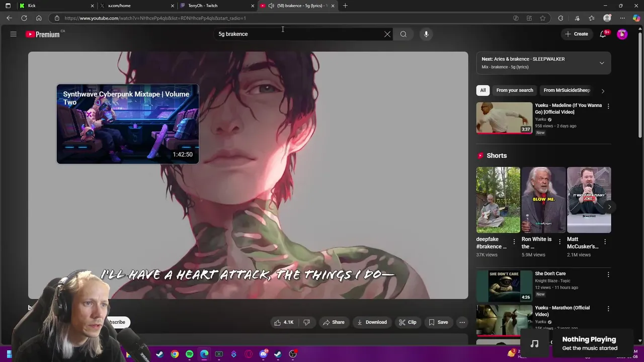
Task: Create a Clip from this video
Action: (x=408, y=322)
